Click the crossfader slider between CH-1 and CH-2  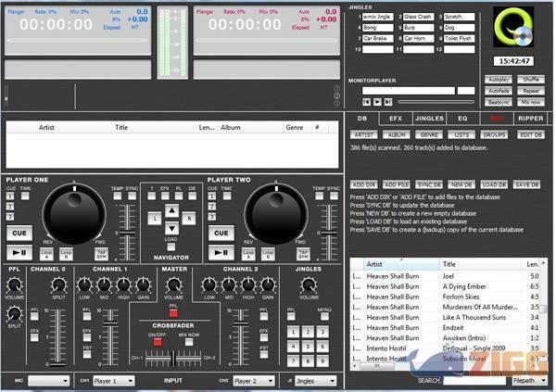(x=171, y=357)
